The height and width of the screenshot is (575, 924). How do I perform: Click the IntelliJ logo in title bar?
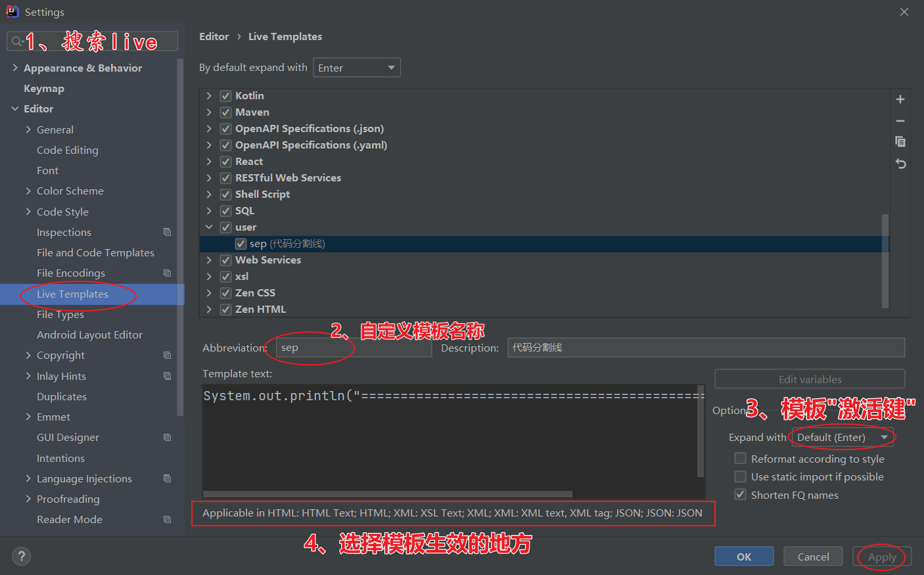[12, 11]
